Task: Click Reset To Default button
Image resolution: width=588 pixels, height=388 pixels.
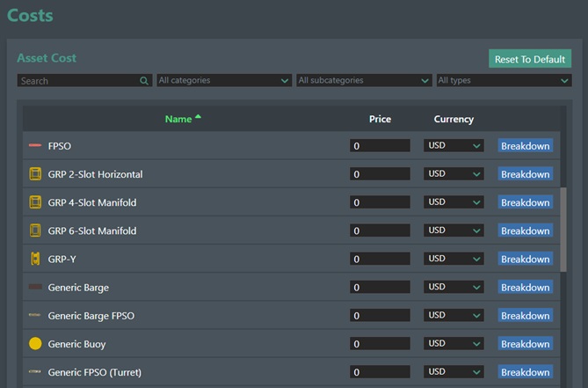Action: coord(530,59)
